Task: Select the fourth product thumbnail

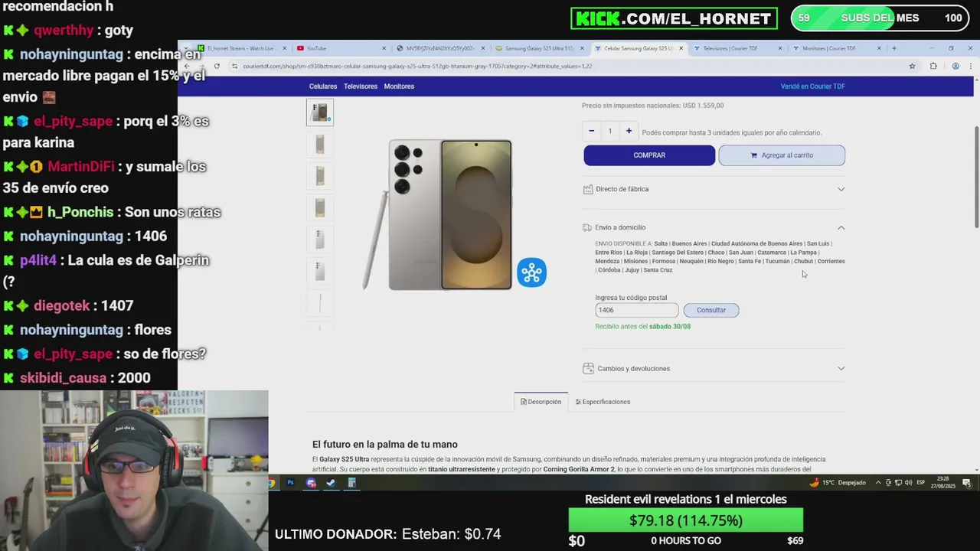Action: [x=320, y=207]
